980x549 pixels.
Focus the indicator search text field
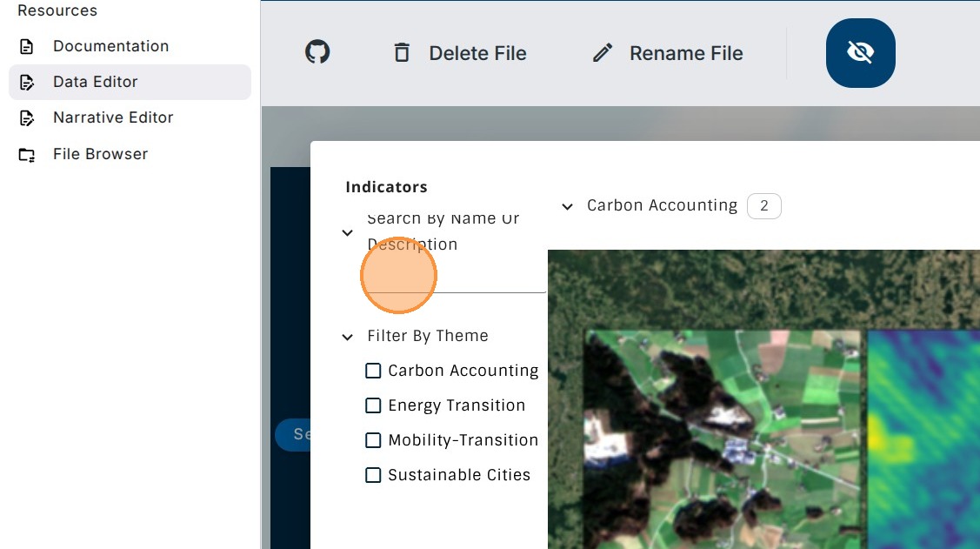457,278
